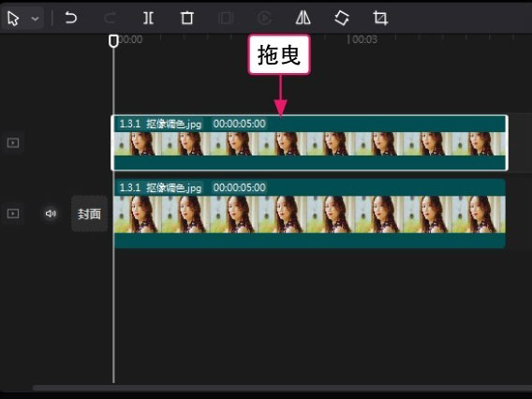Open the crop tool
The image size is (532, 399).
click(x=380, y=18)
